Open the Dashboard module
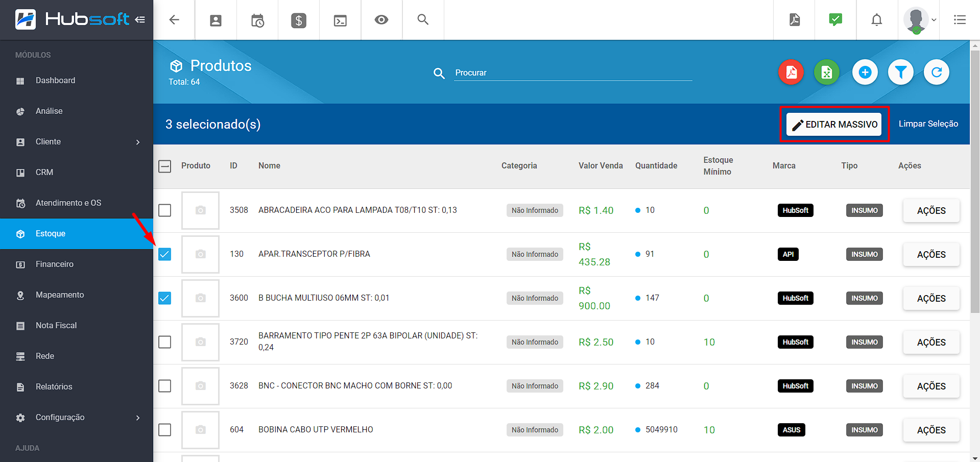The width and height of the screenshot is (980, 462). (x=77, y=81)
